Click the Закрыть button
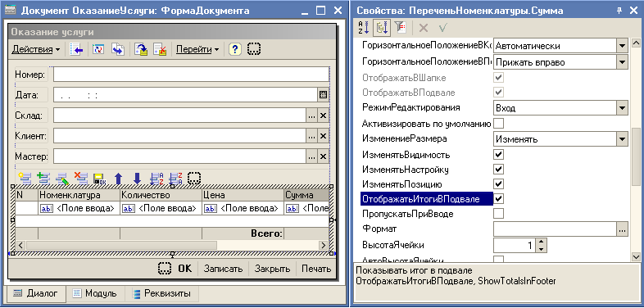Screen dimensions: 644x308 click(272, 269)
